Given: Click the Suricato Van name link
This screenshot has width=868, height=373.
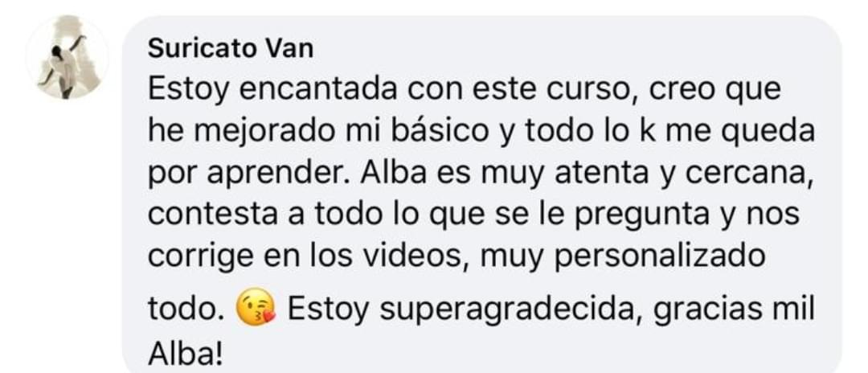Looking at the screenshot, I should coord(231,49).
